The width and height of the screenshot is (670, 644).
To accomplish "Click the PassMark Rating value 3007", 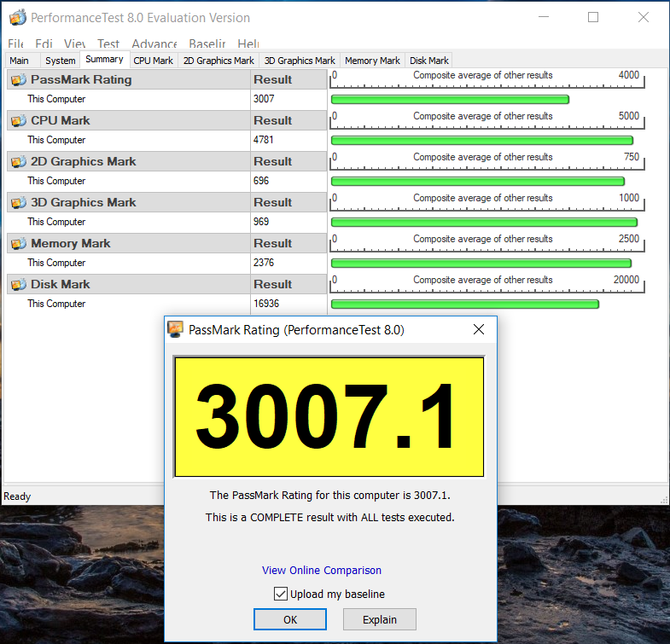I will pos(264,99).
